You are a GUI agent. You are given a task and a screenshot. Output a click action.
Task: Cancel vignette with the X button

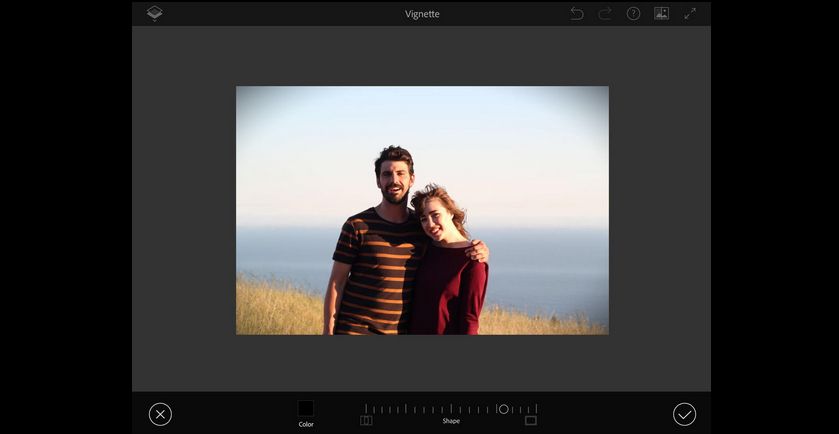point(161,414)
